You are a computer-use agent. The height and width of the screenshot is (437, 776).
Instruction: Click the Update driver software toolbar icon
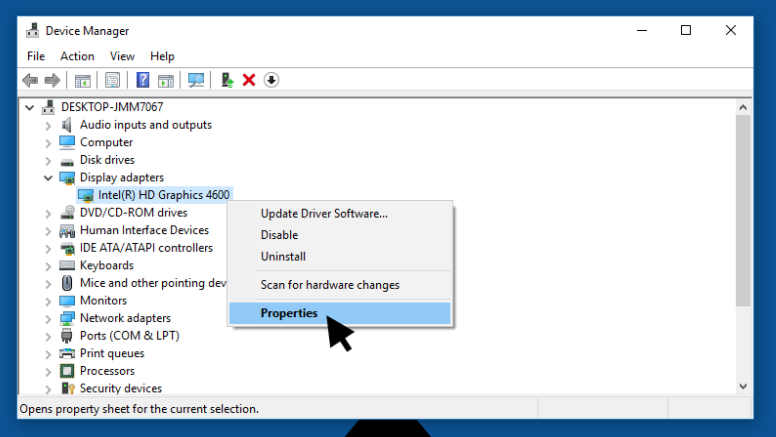pyautogui.click(x=227, y=80)
